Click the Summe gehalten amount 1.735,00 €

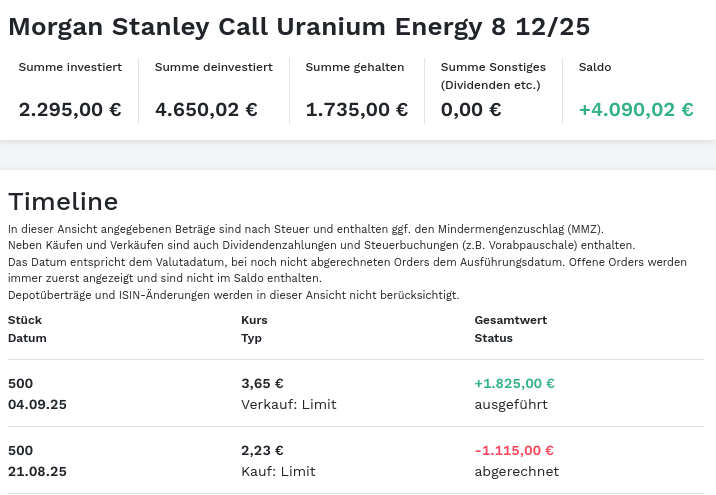pos(356,110)
